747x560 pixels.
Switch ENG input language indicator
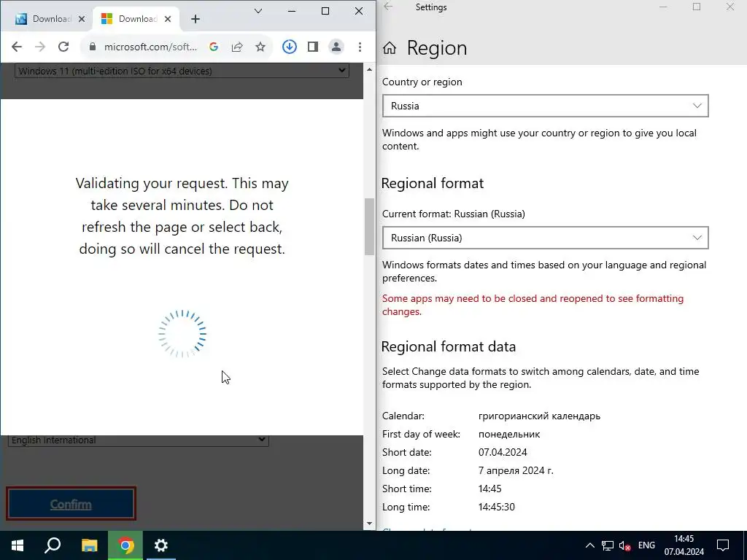pos(646,545)
